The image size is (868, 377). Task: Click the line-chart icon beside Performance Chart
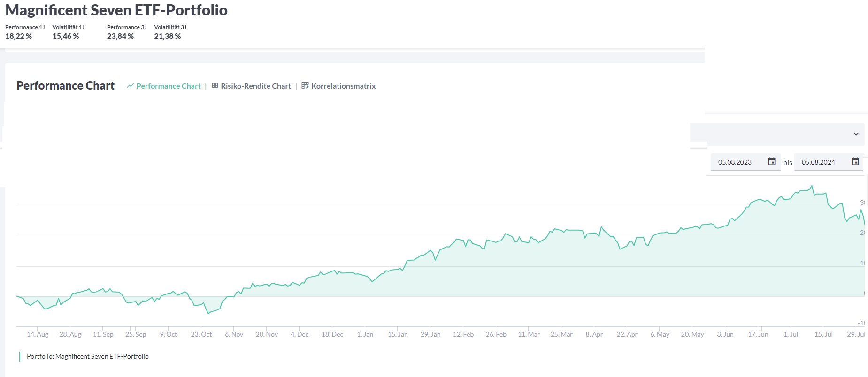point(130,86)
